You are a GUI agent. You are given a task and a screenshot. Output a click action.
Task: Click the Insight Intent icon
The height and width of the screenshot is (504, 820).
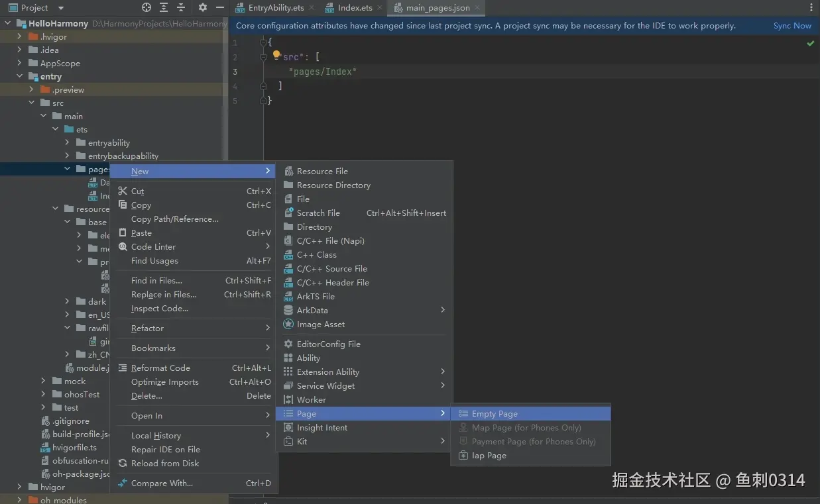tap(288, 427)
